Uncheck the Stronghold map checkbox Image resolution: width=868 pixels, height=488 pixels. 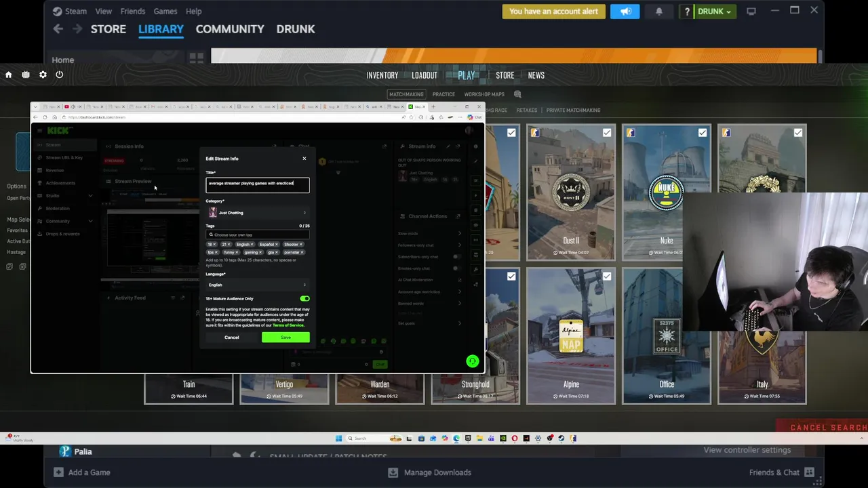(x=511, y=277)
